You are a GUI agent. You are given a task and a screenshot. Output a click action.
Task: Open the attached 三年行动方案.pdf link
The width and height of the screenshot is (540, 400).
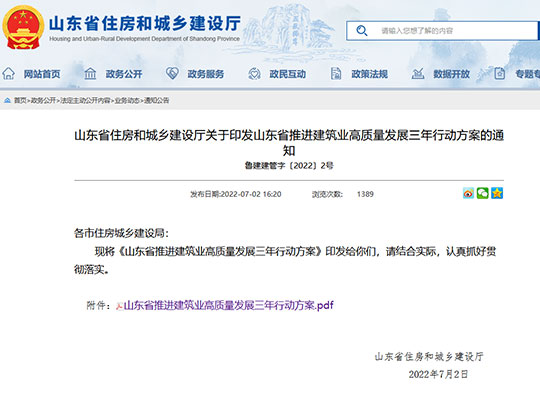[229, 305]
